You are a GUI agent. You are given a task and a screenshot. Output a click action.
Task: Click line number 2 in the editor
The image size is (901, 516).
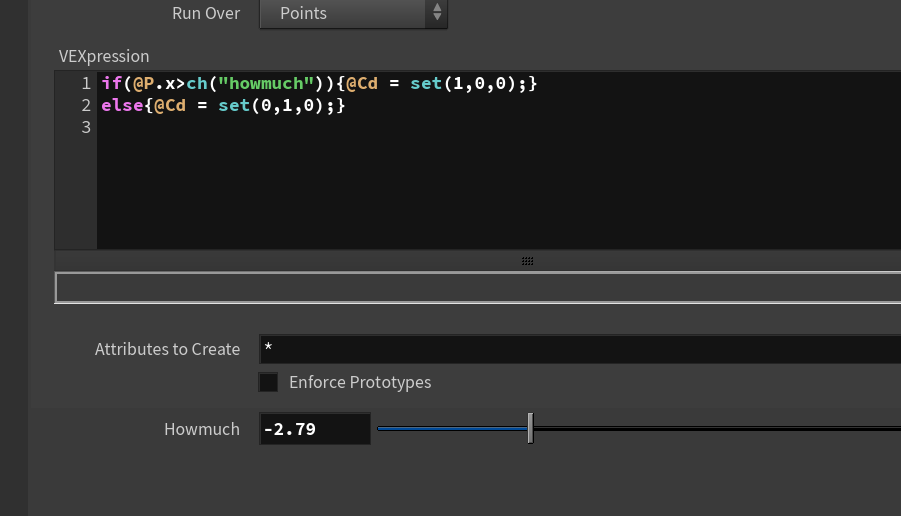86,106
